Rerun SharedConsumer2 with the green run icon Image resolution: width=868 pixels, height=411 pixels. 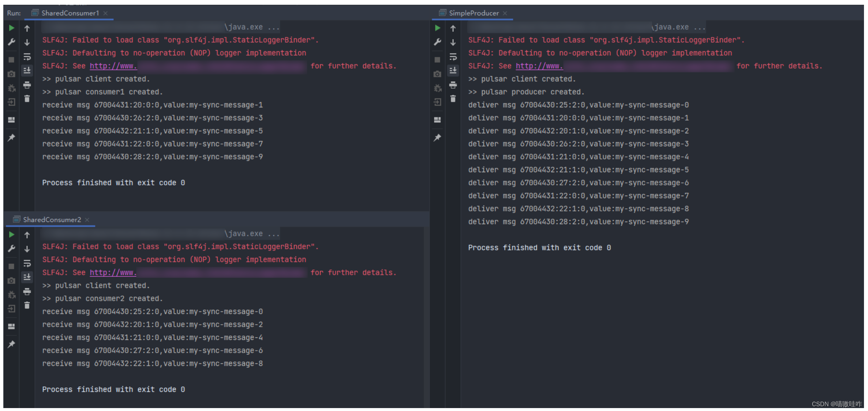[11, 234]
